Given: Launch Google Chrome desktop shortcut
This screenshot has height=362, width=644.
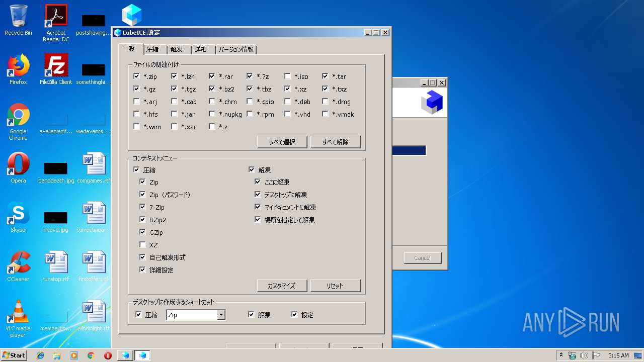Looking at the screenshot, I should pyautogui.click(x=18, y=122).
